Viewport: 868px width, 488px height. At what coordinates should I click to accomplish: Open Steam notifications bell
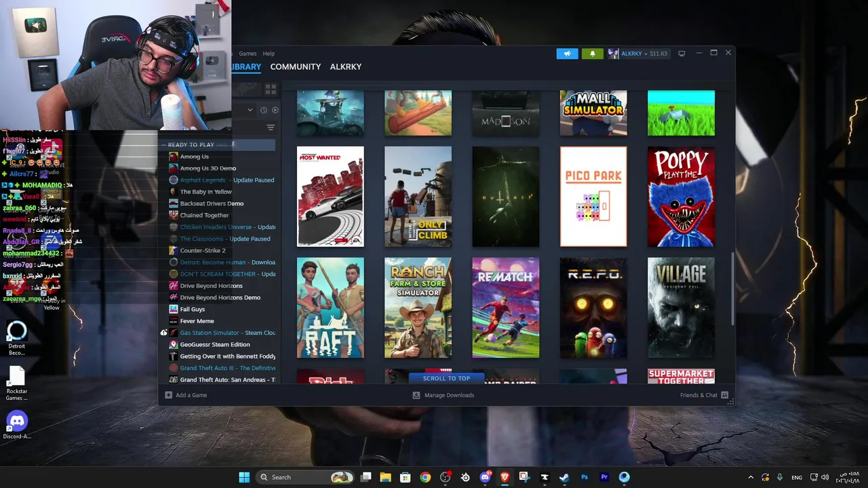592,54
